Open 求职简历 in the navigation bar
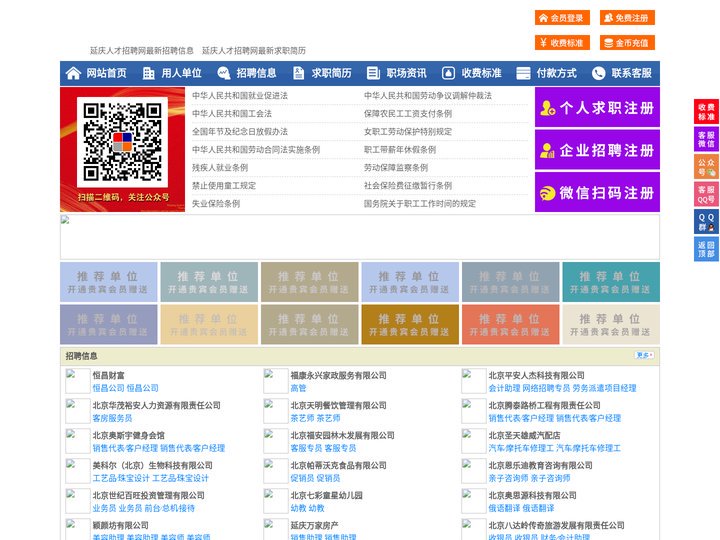This screenshot has width=720, height=540. click(332, 73)
